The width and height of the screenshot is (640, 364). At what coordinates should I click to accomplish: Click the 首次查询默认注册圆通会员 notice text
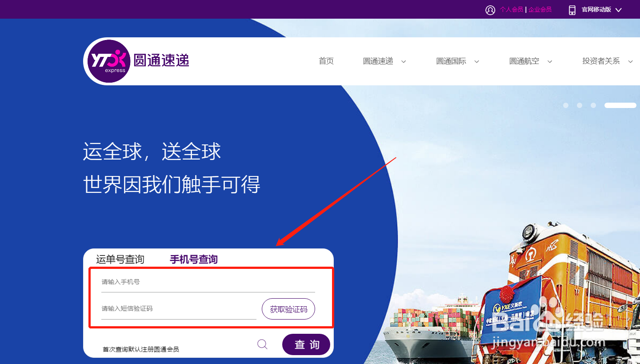[x=141, y=349]
